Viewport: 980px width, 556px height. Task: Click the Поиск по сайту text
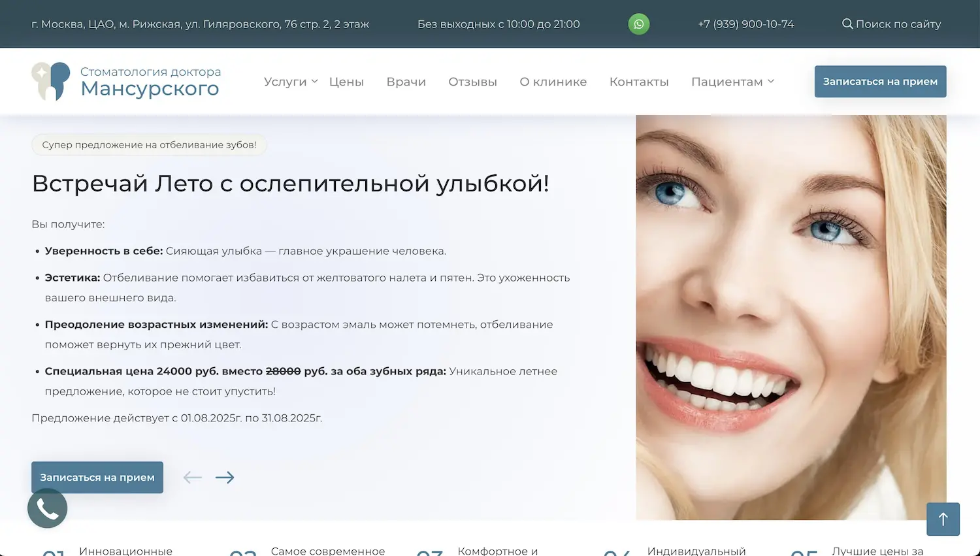898,24
